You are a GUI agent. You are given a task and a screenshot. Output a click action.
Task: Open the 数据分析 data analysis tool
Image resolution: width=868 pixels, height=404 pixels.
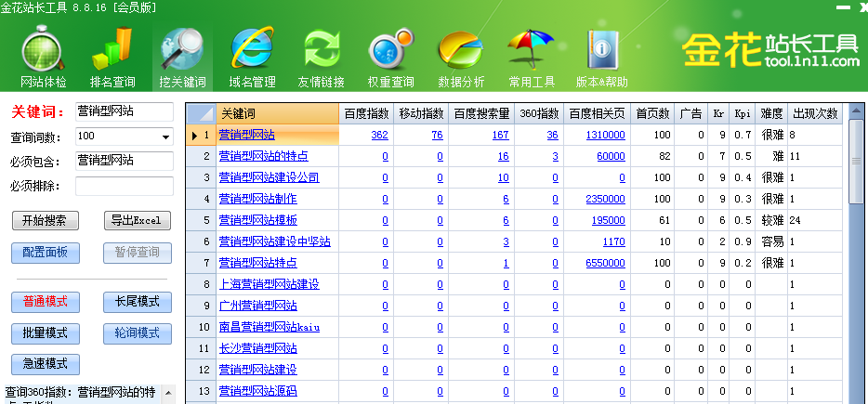click(461, 58)
